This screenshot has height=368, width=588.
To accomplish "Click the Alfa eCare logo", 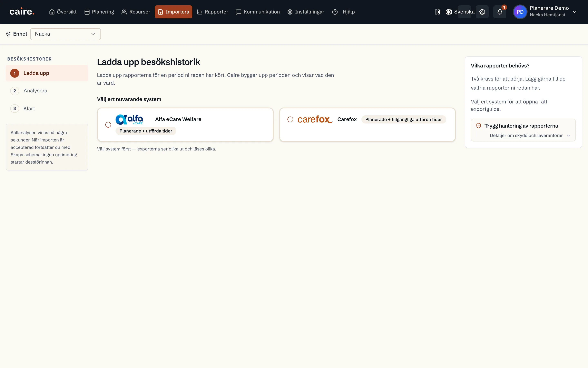I will pyautogui.click(x=129, y=119).
